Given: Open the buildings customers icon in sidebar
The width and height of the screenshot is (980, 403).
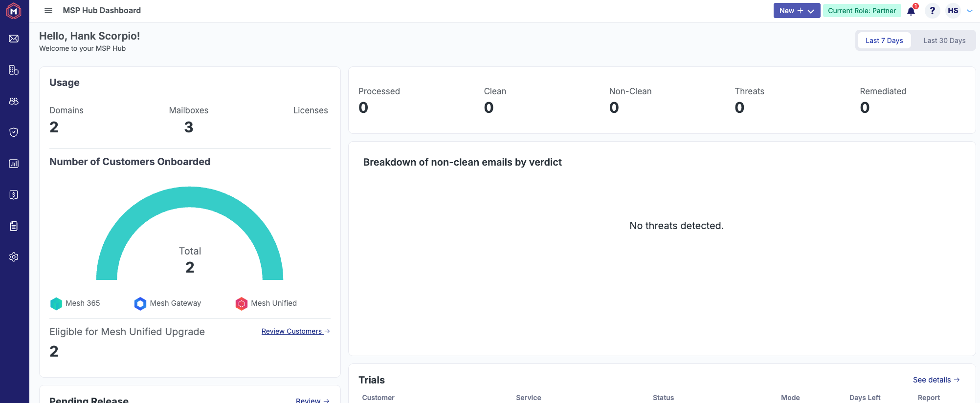Looking at the screenshot, I should [x=14, y=70].
